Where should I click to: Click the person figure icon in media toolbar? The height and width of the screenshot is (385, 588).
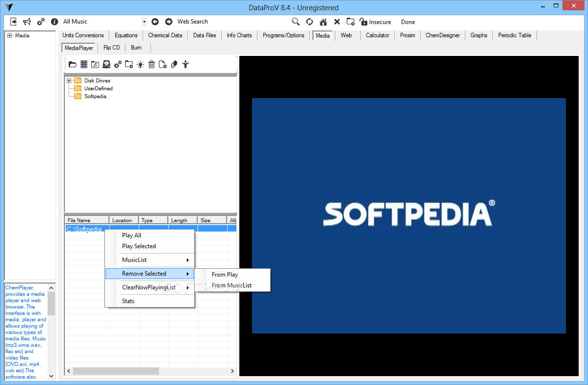[185, 64]
